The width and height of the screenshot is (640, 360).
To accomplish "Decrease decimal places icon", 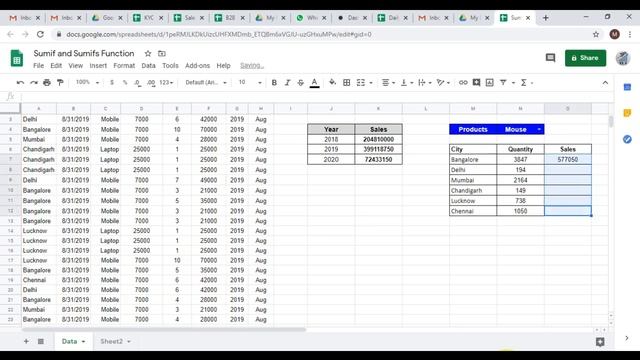I will tap(138, 83).
